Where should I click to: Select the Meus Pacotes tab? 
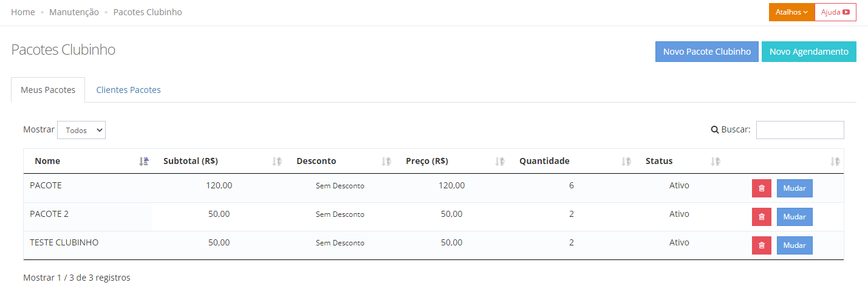48,90
